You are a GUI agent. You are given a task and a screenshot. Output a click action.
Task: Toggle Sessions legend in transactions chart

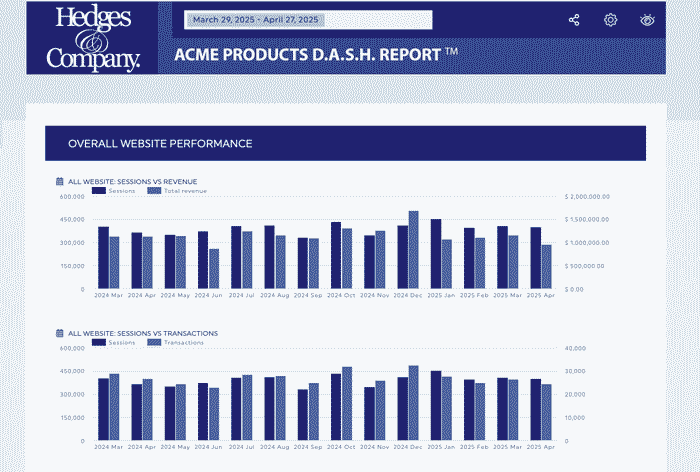[x=114, y=342]
